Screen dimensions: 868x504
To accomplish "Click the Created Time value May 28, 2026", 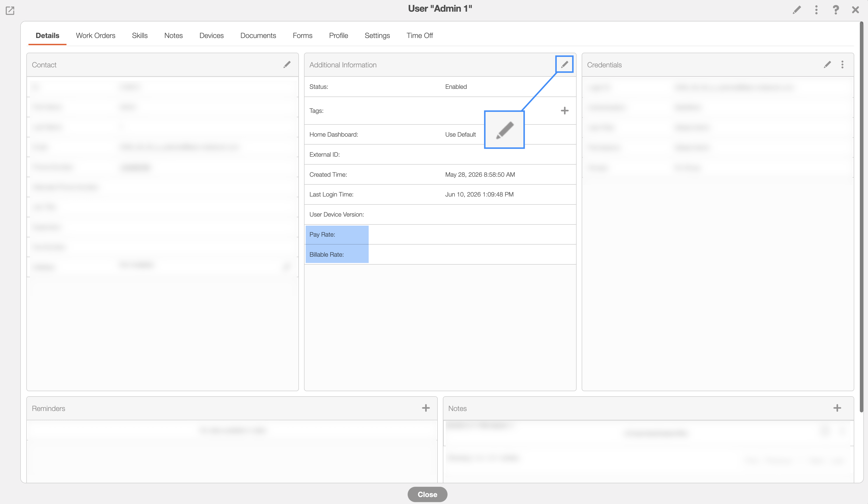I will click(480, 174).
